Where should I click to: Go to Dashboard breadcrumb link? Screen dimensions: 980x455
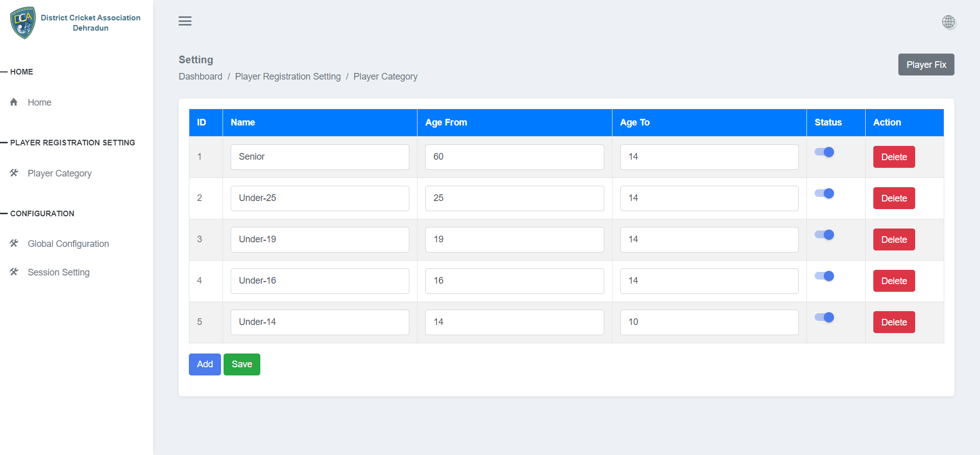200,77
